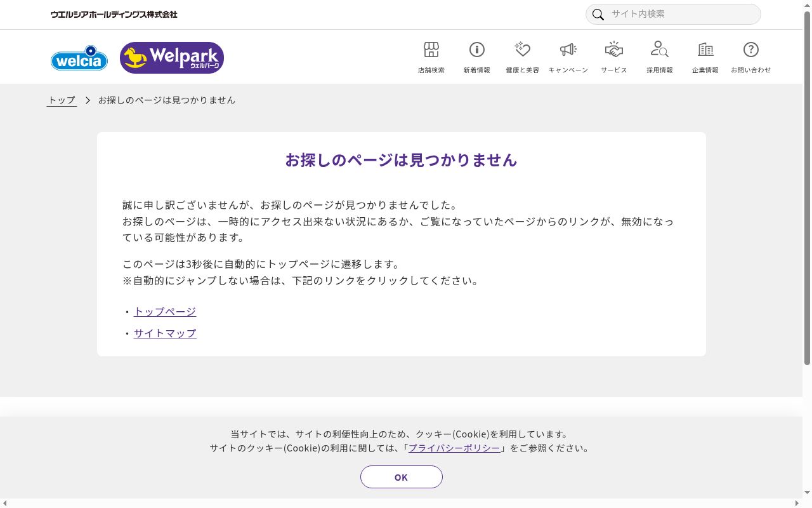
Task: Focus the サイト内検索 search field
Action: (673, 14)
